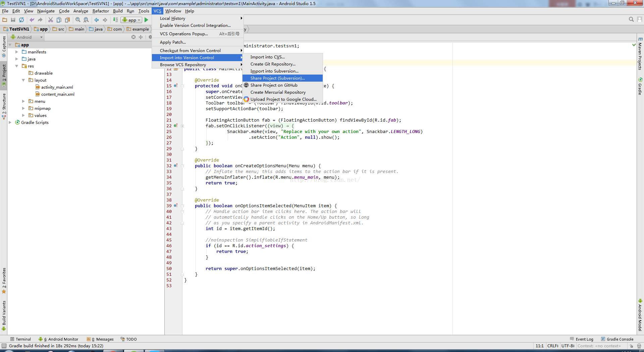Open CRLF line separator selector

(x=553, y=346)
